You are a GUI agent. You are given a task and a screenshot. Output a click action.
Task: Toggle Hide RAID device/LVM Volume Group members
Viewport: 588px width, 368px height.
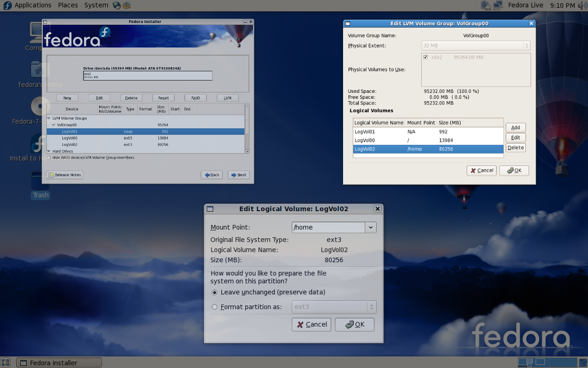pyautogui.click(x=90, y=157)
